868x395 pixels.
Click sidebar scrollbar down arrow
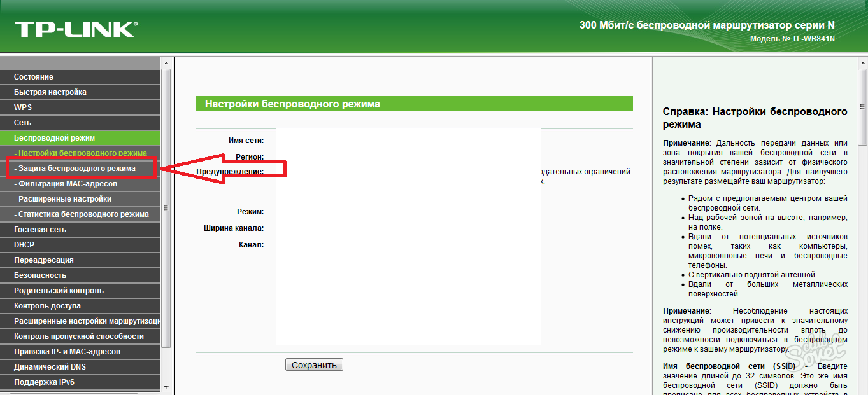(166, 385)
